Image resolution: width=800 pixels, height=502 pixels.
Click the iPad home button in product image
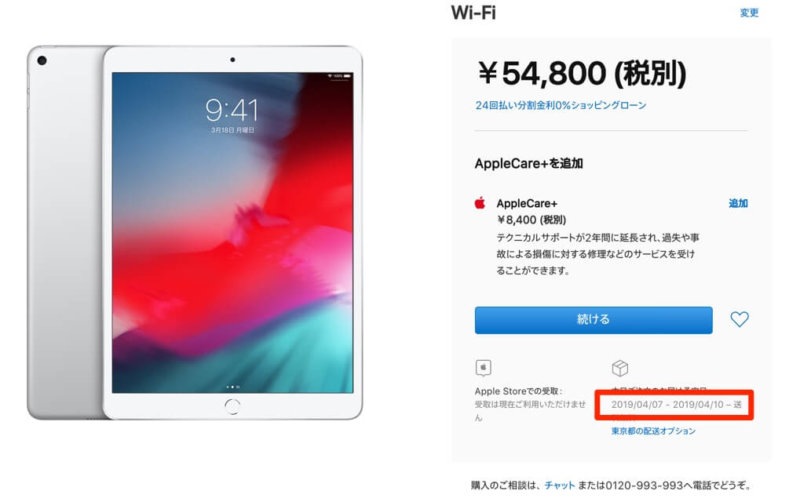point(232,407)
